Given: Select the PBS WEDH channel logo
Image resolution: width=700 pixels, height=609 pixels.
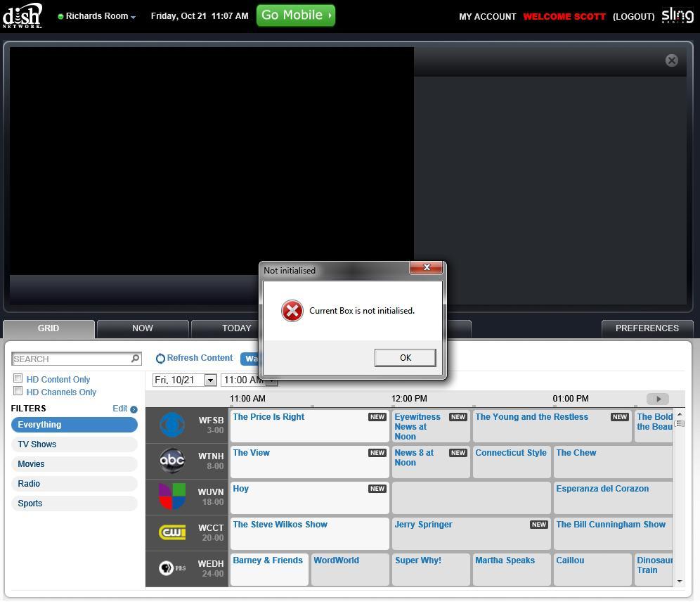Looking at the screenshot, I should 172,568.
